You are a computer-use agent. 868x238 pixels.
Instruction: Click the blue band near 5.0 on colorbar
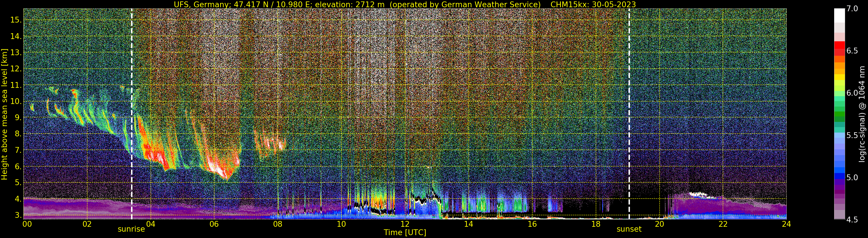839,176
